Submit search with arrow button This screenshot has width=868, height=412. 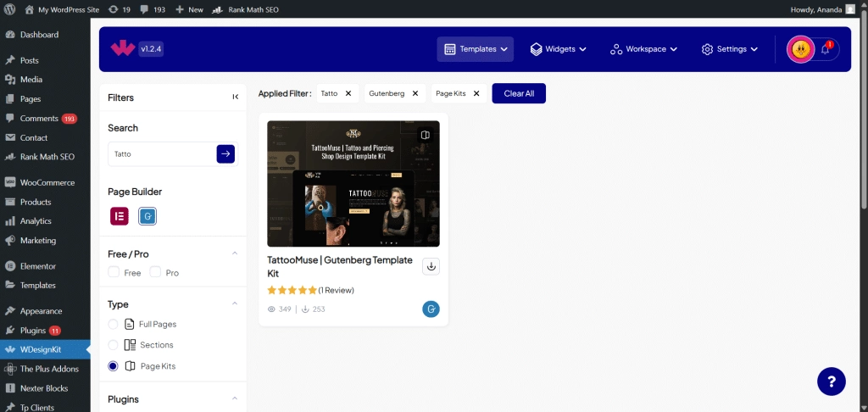click(225, 154)
